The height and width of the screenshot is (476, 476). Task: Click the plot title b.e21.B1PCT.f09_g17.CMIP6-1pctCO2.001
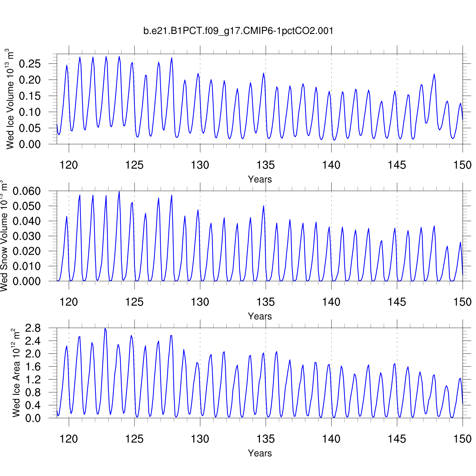pos(238,31)
